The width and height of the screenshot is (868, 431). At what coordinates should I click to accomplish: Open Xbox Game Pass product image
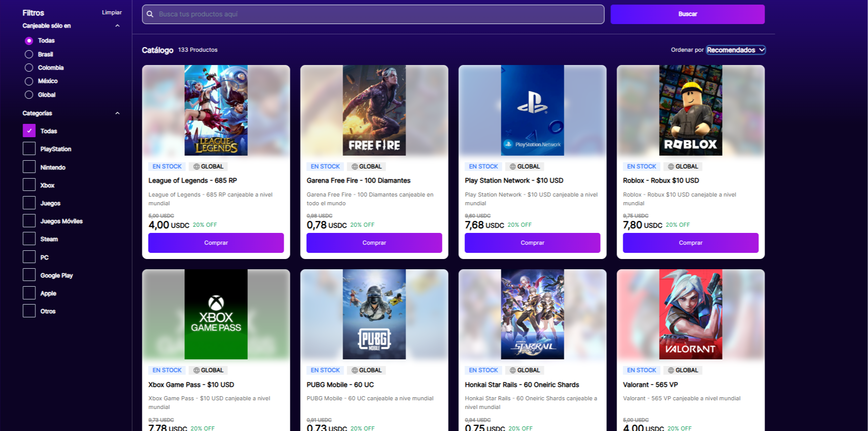click(216, 314)
